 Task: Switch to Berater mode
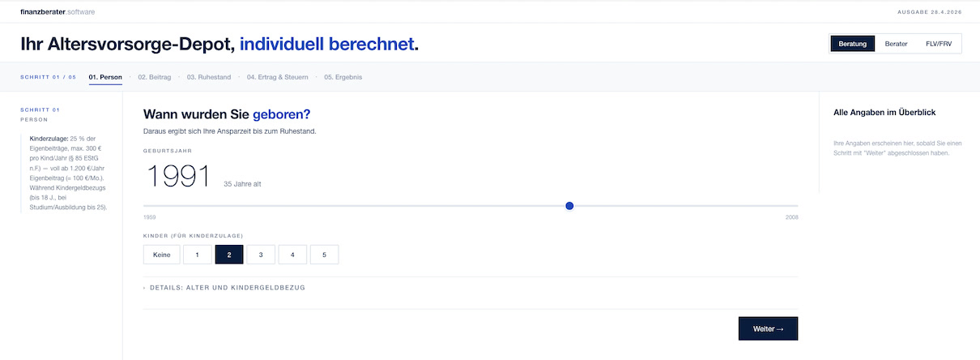tap(896, 44)
